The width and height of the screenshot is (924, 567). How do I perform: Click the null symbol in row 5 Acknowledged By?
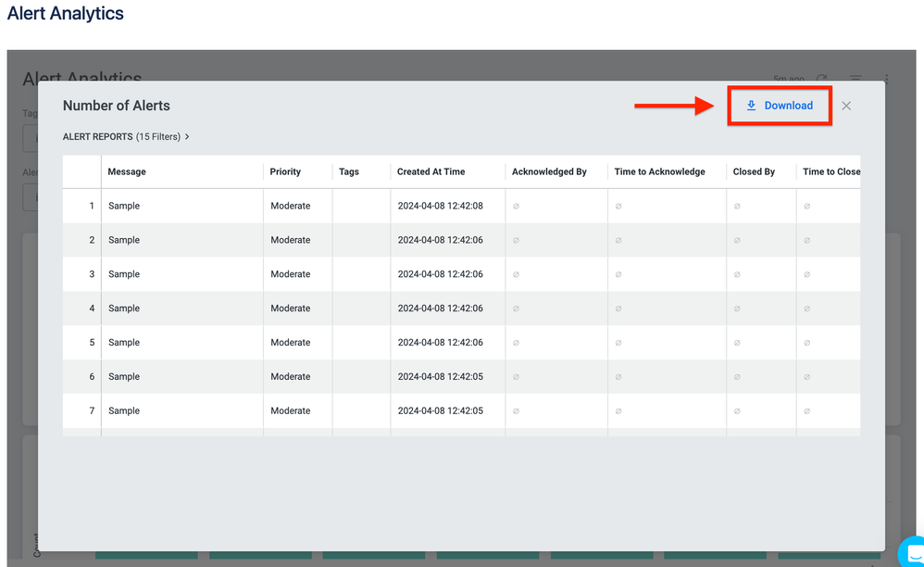click(516, 342)
